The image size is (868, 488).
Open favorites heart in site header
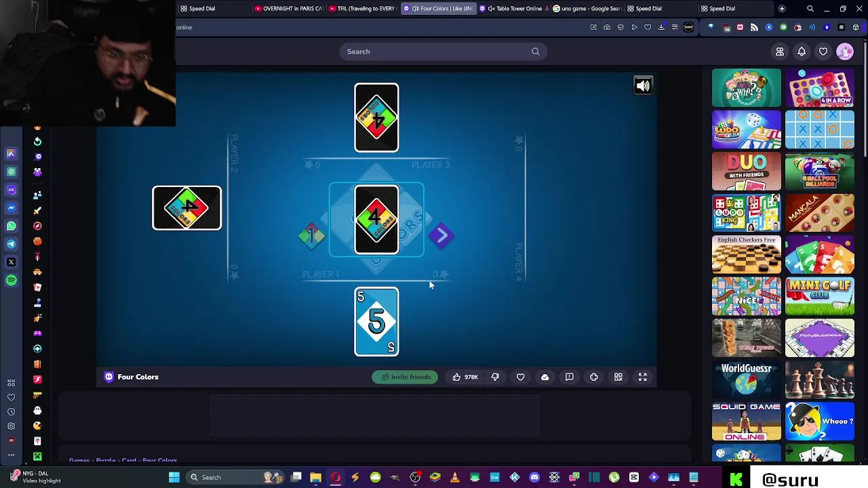[x=823, y=52]
